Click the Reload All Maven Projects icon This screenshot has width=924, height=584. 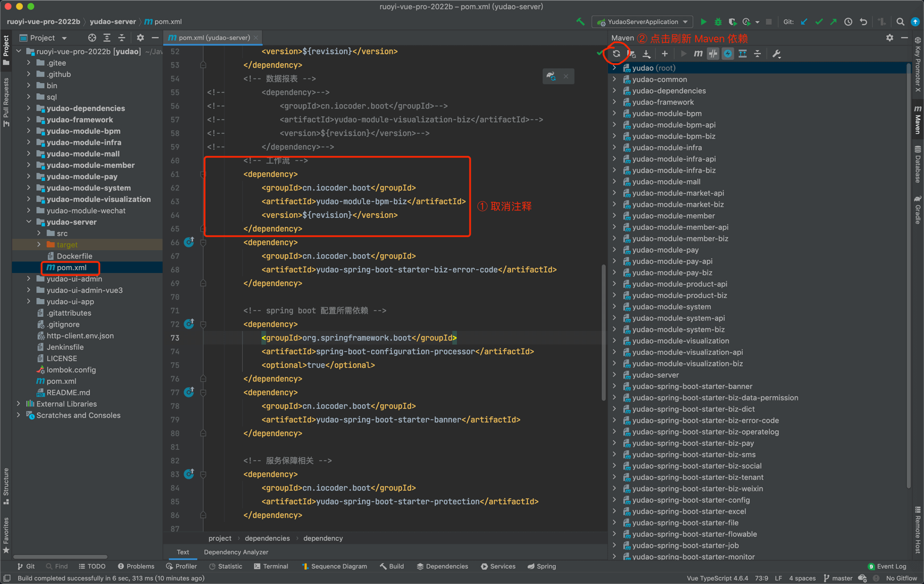click(x=616, y=53)
